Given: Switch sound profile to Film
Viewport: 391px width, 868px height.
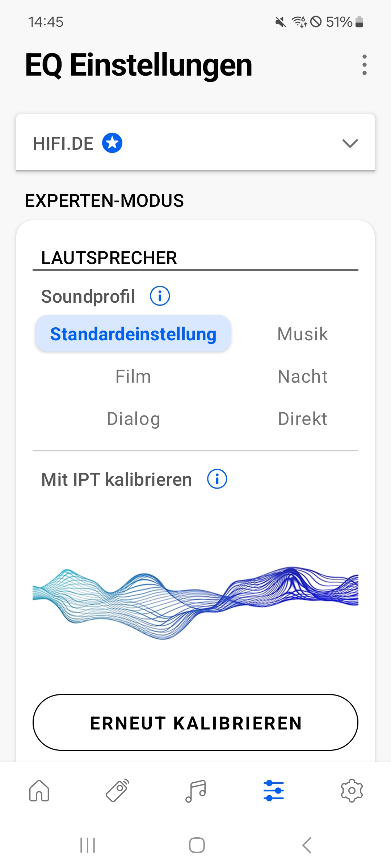Looking at the screenshot, I should [133, 376].
